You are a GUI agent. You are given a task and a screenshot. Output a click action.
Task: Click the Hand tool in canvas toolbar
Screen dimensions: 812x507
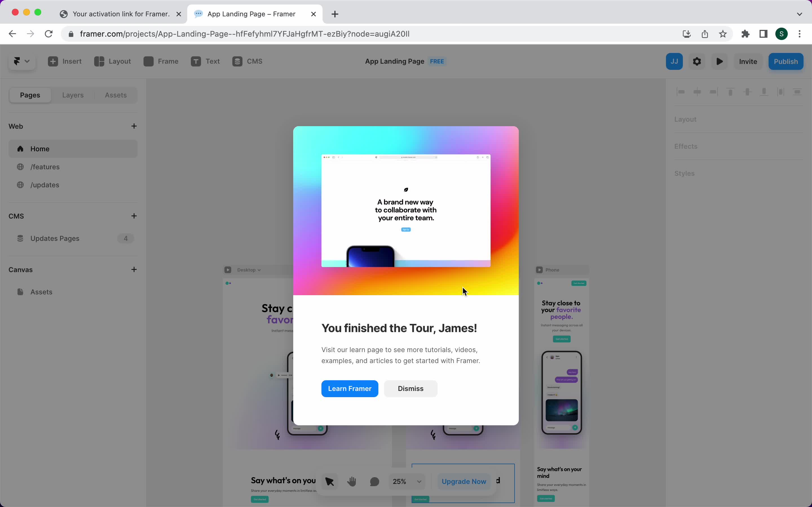pos(351,481)
